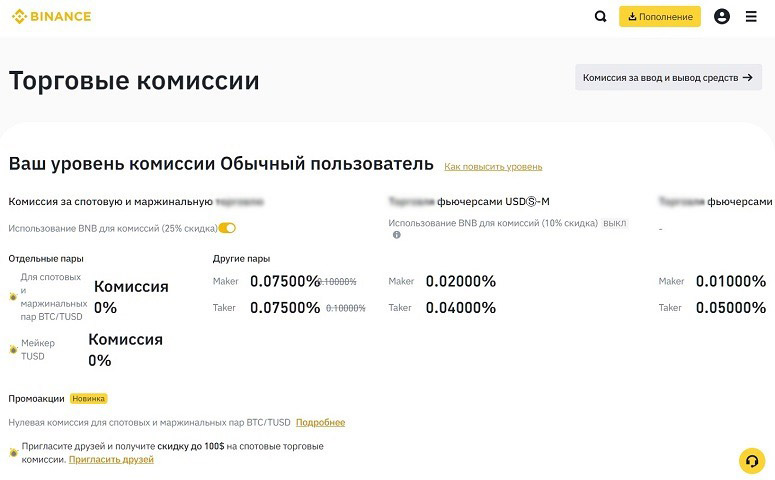
Task: Open the hamburger menu
Action: click(x=751, y=17)
